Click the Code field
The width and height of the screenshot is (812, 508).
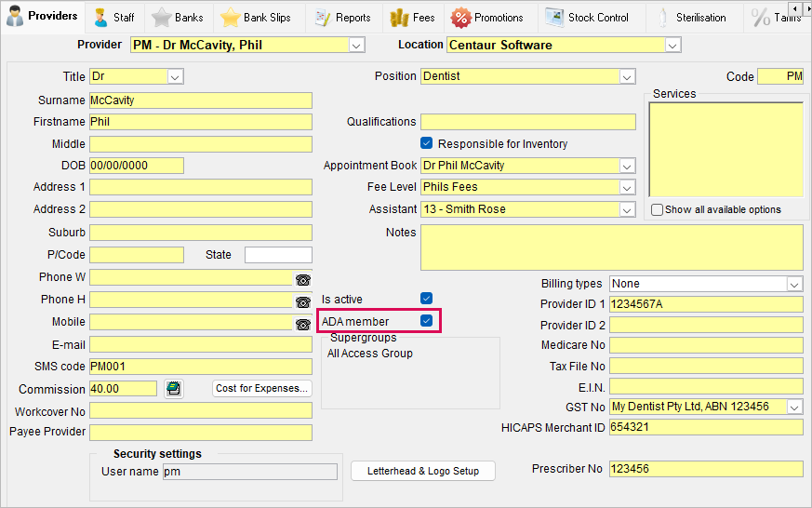click(x=780, y=76)
